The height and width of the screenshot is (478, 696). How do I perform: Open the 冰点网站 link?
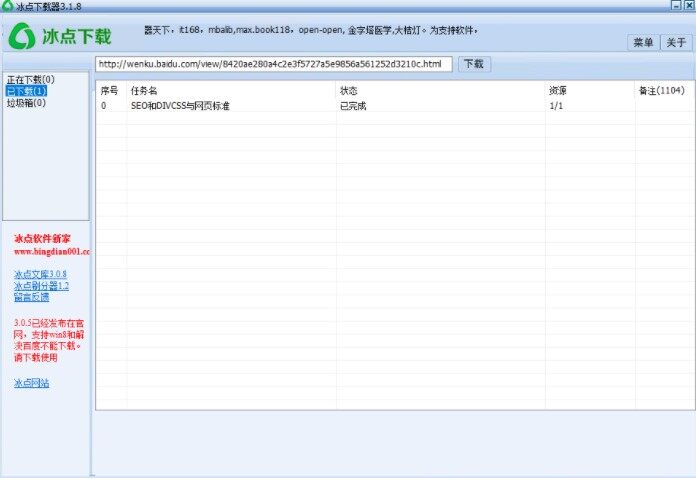click(32, 383)
